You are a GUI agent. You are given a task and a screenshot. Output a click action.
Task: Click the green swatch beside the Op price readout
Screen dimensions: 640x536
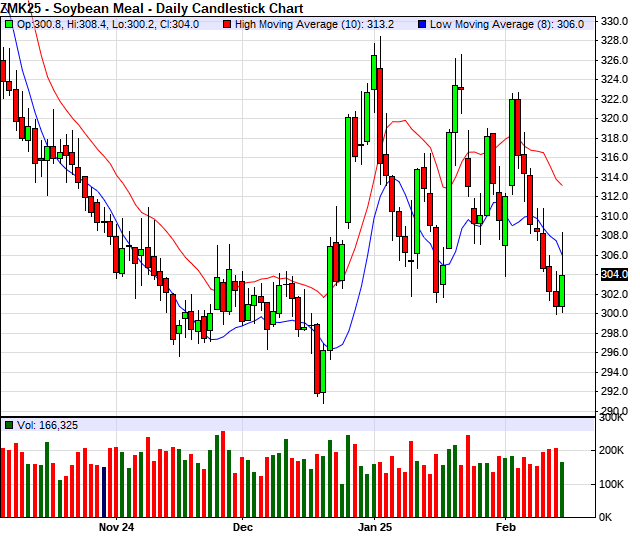tap(9, 23)
